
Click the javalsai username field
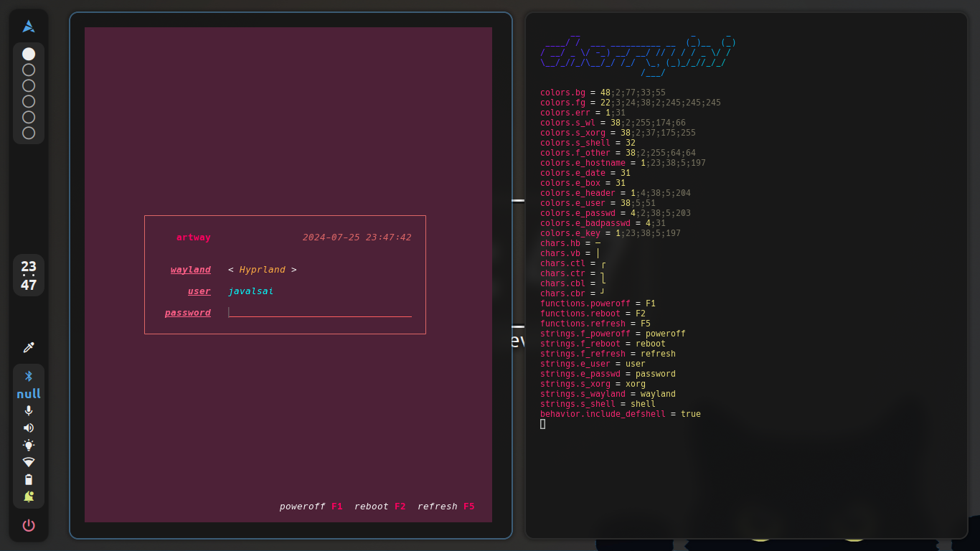[x=251, y=291]
